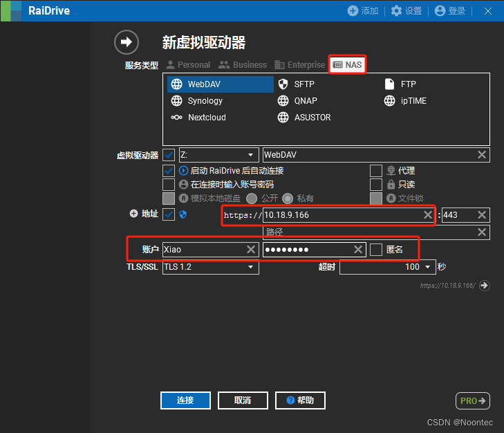Enable 在连接时输入账号密码

click(x=169, y=185)
